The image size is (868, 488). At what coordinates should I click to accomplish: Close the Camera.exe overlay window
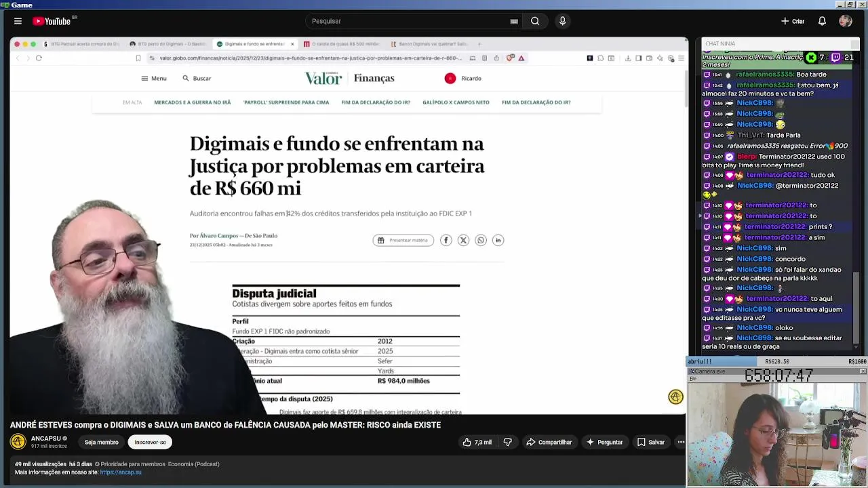point(863,371)
